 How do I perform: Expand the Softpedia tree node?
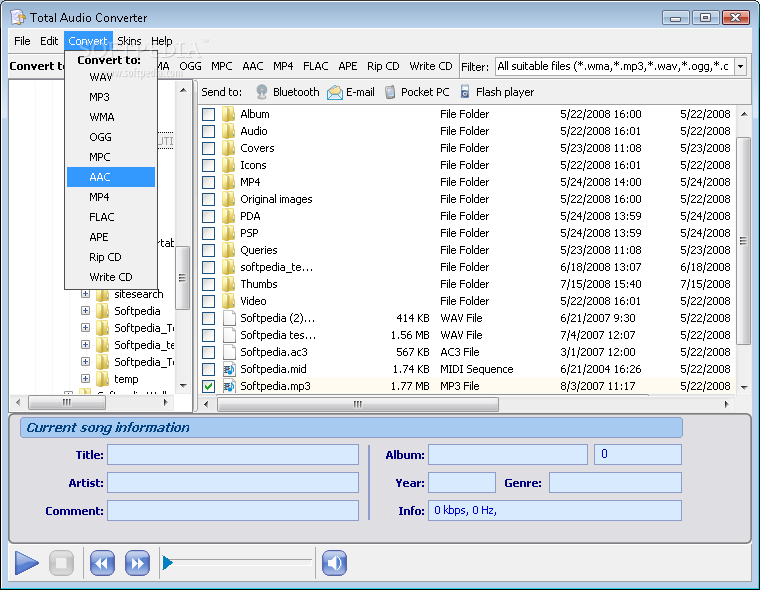coord(85,311)
